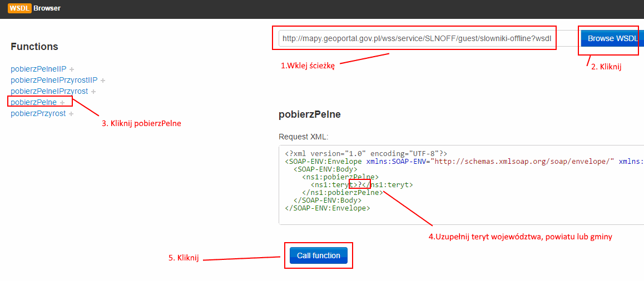Click the orange WSDL logo badge
The width and height of the screenshot is (644, 281).
(x=19, y=8)
